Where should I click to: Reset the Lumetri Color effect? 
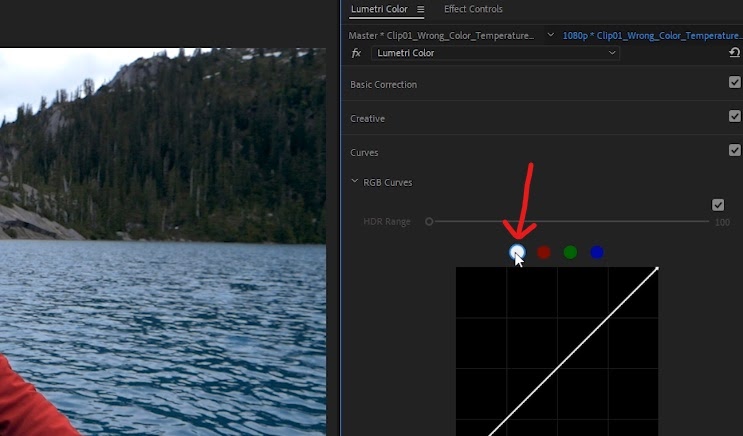pos(734,53)
